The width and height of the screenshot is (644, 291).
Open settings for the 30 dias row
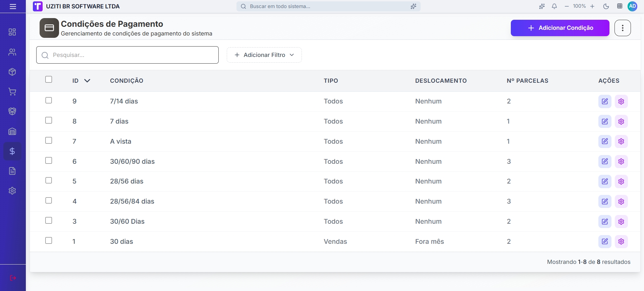[621, 241]
